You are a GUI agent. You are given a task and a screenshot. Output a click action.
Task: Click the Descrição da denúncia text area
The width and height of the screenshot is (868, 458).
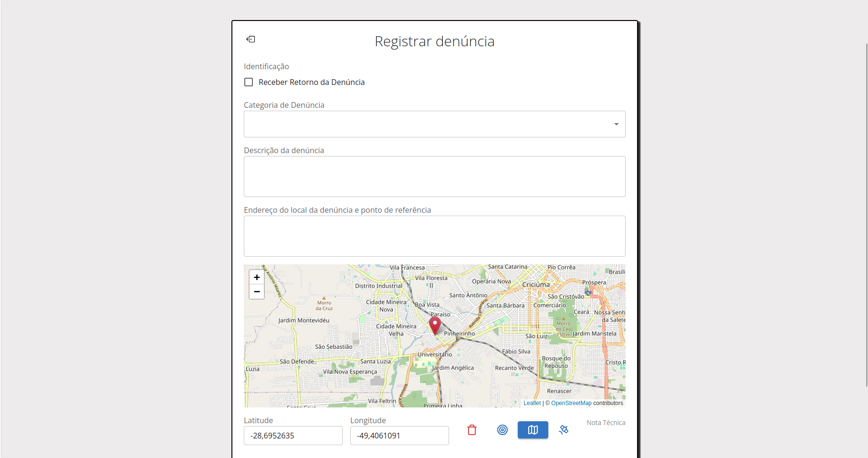[x=434, y=177]
